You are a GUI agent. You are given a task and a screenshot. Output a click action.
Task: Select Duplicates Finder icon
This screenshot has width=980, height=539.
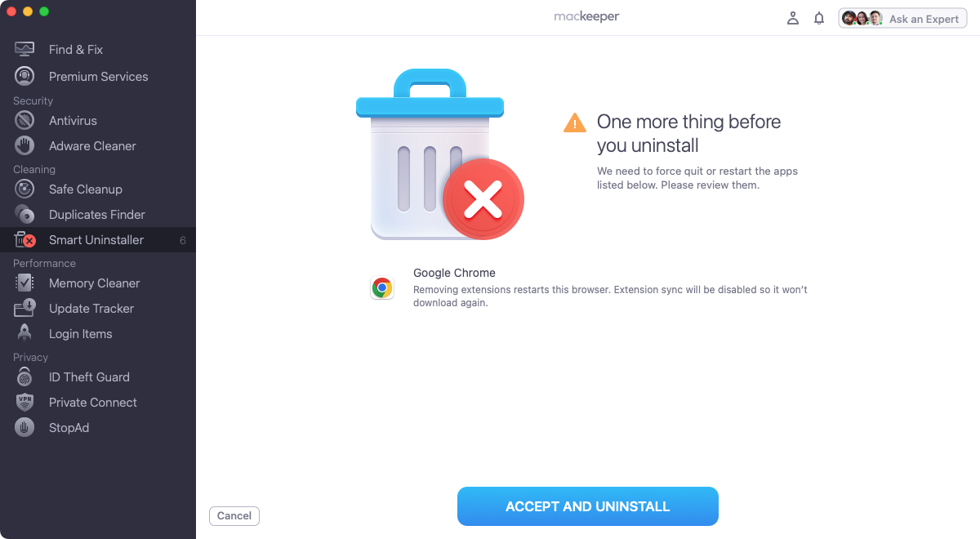point(24,215)
